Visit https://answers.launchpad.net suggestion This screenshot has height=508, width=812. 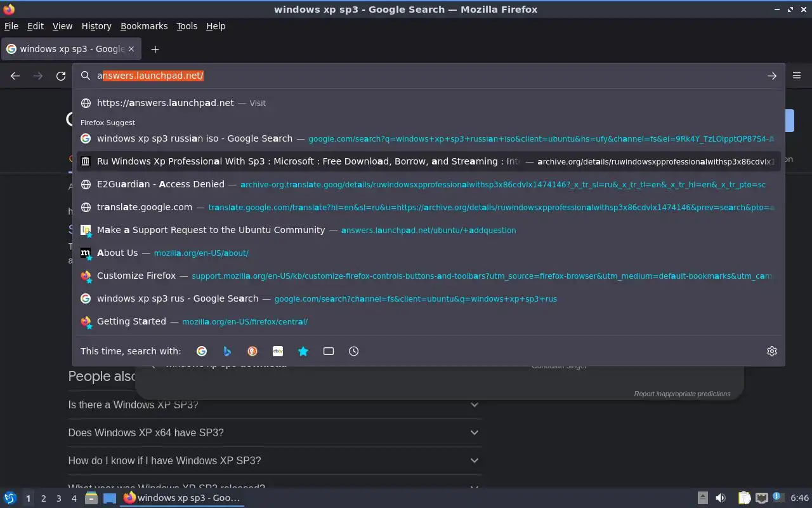click(x=428, y=103)
